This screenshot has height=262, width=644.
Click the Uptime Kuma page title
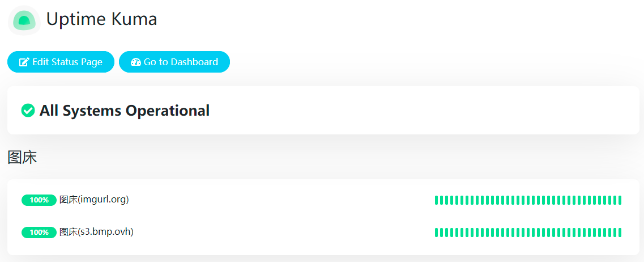(x=101, y=19)
